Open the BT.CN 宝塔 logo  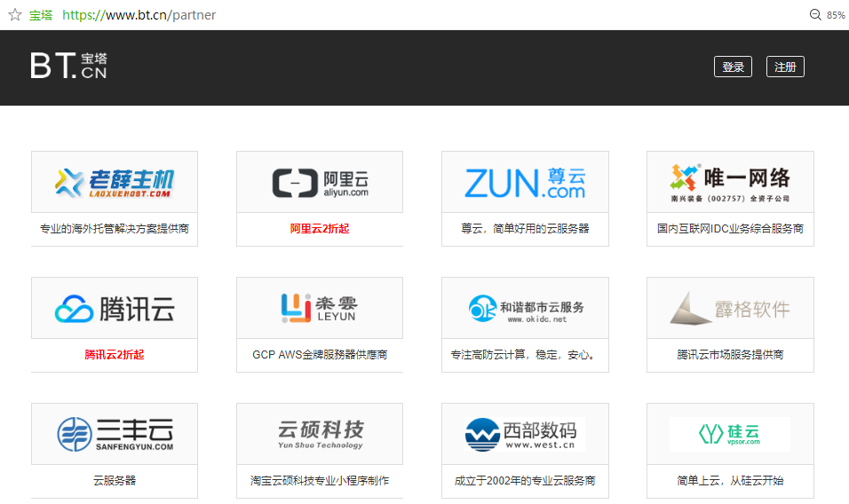tap(68, 66)
